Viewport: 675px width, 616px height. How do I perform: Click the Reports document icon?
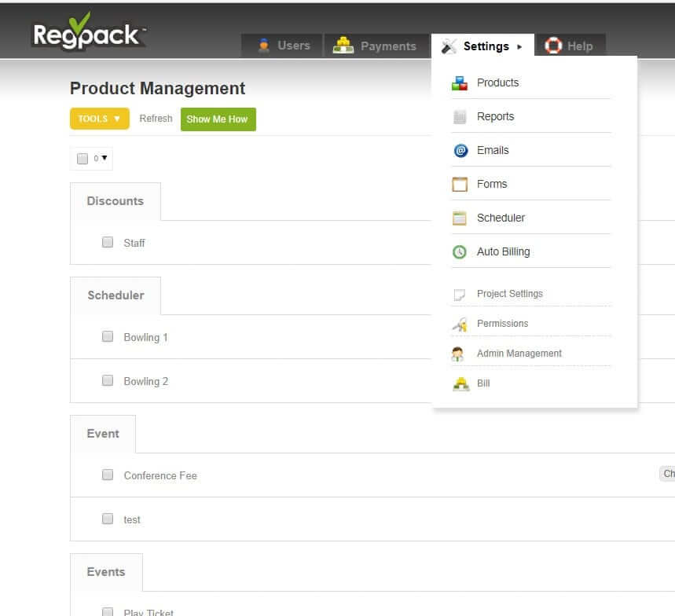460,117
